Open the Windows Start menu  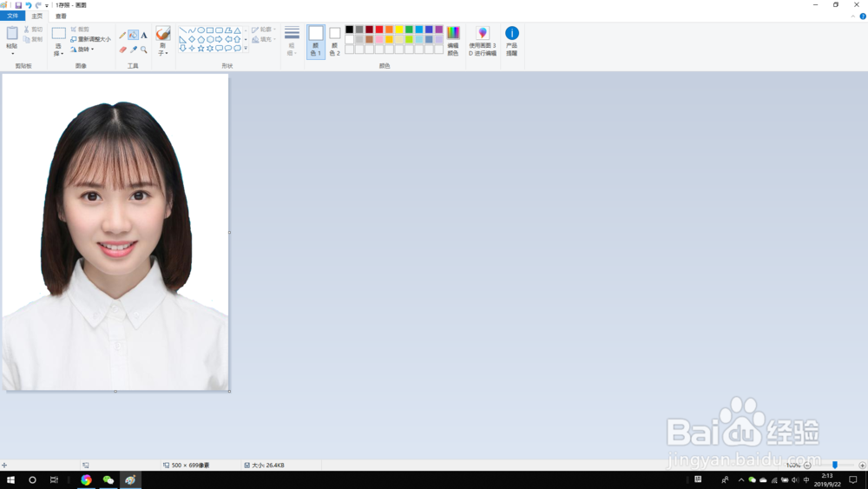tap(10, 480)
